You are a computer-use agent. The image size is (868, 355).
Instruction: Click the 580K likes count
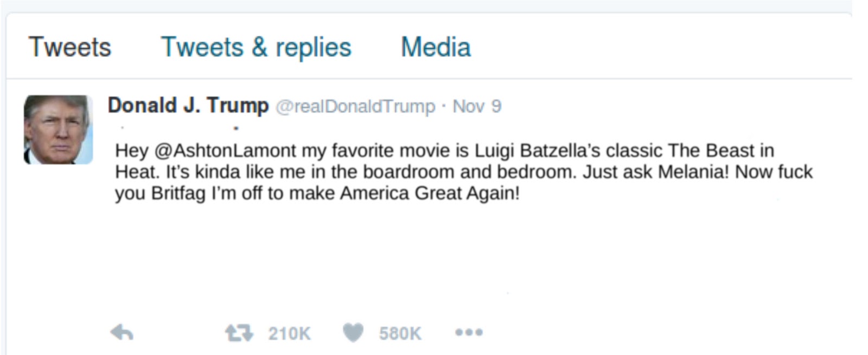(x=400, y=333)
